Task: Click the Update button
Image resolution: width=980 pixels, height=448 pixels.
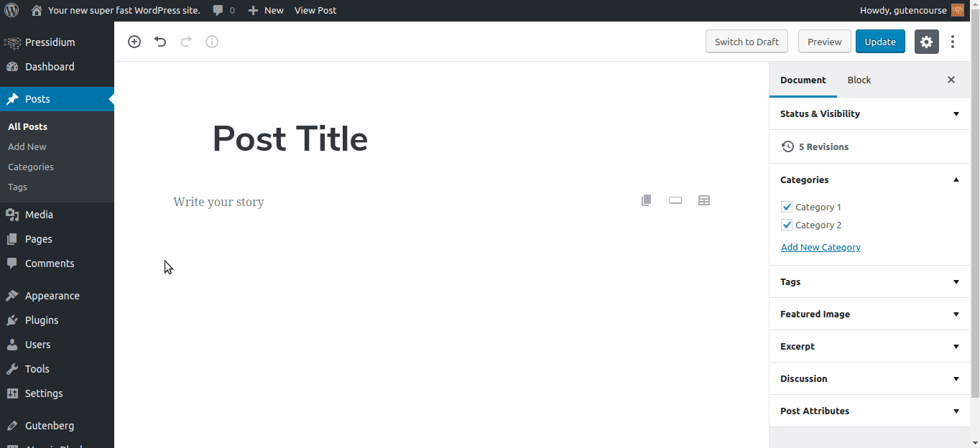Action: (x=880, y=42)
